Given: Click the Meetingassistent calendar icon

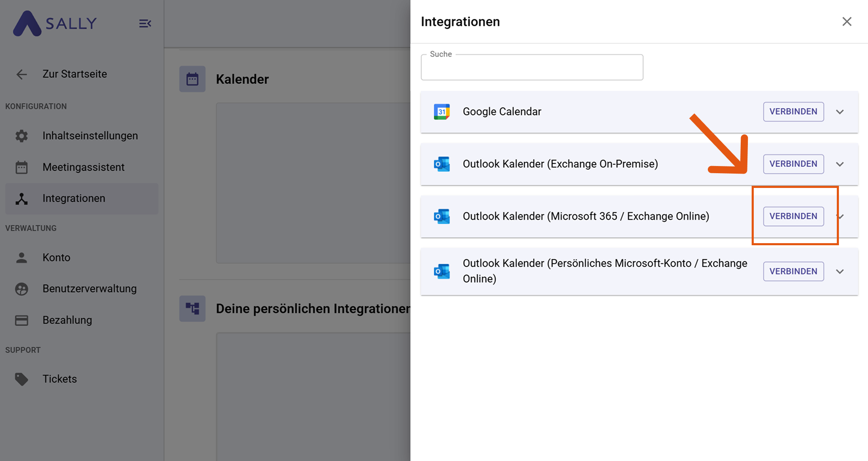Looking at the screenshot, I should point(21,167).
